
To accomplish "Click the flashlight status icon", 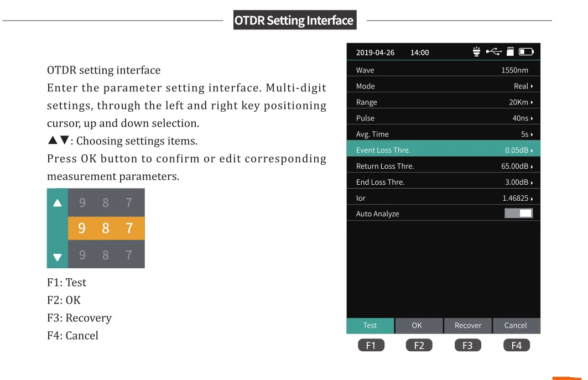I will (476, 52).
